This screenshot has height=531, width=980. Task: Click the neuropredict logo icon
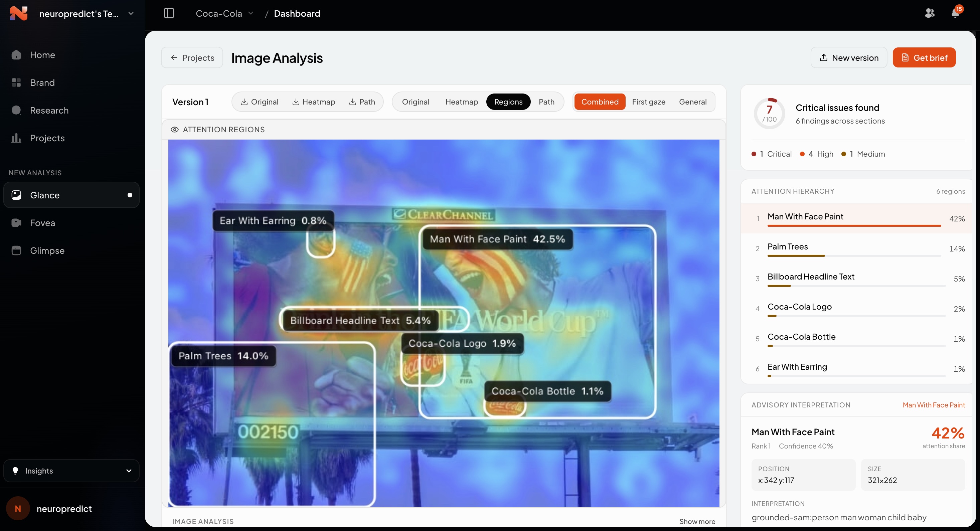click(x=18, y=13)
